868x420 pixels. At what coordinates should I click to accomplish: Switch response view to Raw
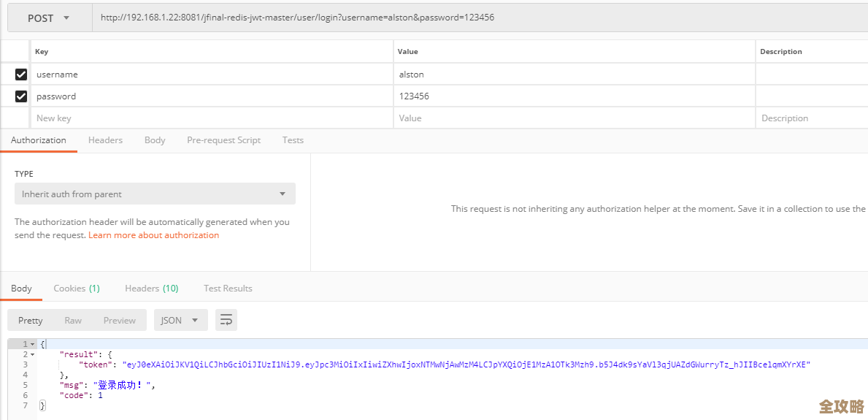pos(73,320)
